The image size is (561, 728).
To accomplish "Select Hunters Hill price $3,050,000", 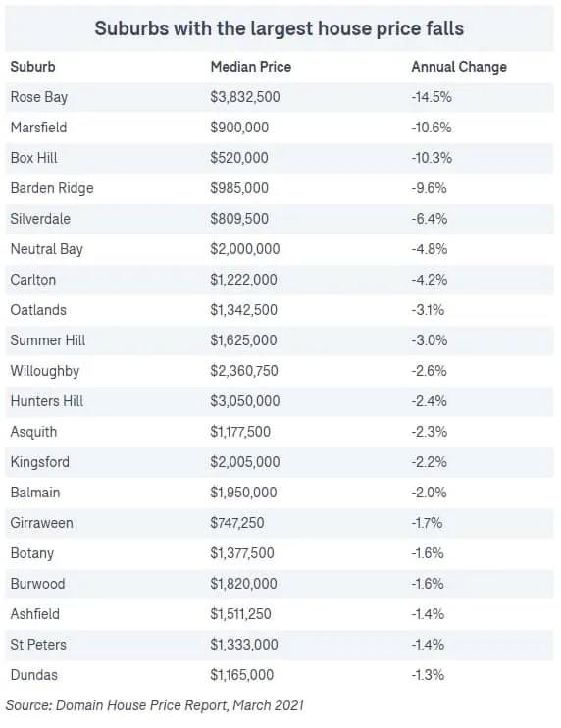I will point(245,401).
